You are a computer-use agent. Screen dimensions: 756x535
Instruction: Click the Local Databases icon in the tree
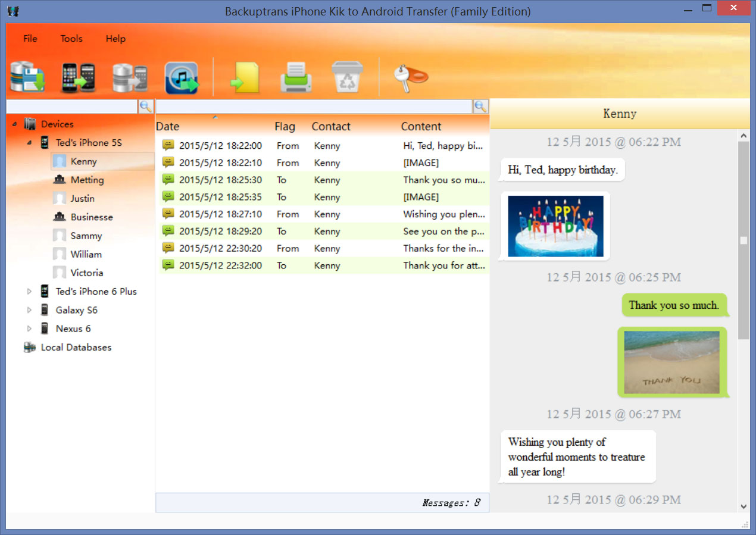(x=29, y=348)
